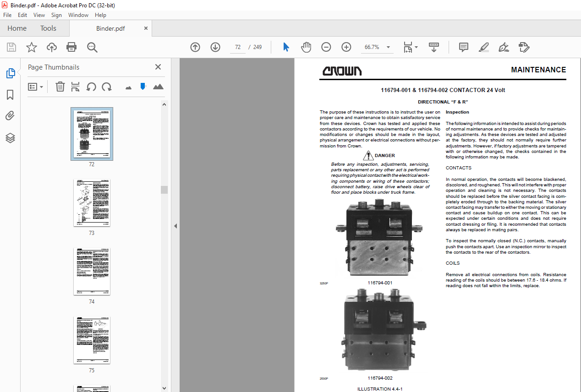Open zoom level 66.7% dropdown
The image size is (581, 392).
click(378, 47)
